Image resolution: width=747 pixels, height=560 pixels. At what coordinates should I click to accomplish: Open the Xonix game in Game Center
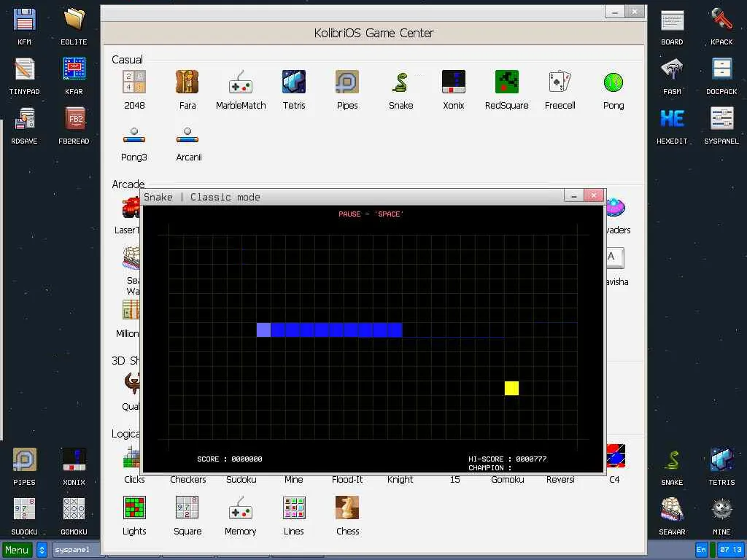click(x=454, y=82)
